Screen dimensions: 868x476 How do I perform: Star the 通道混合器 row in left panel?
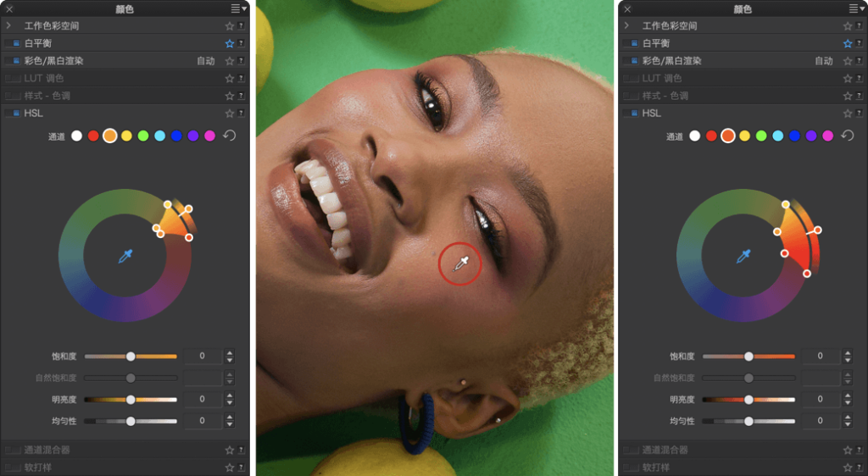coord(229,450)
